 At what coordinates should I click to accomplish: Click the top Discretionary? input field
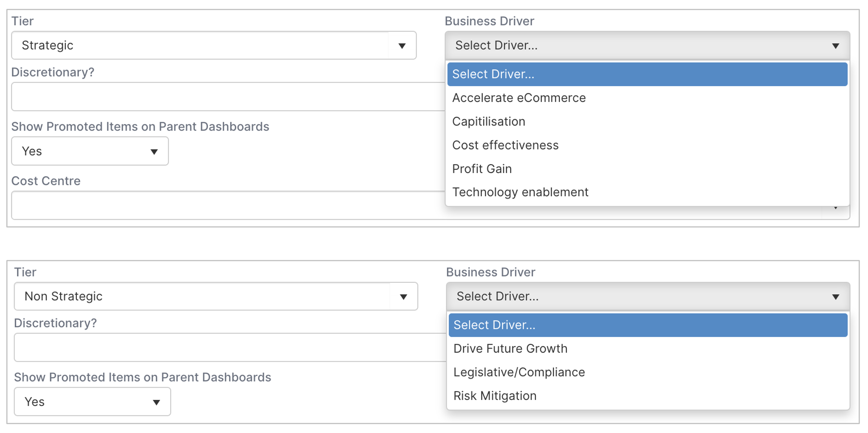(x=228, y=96)
